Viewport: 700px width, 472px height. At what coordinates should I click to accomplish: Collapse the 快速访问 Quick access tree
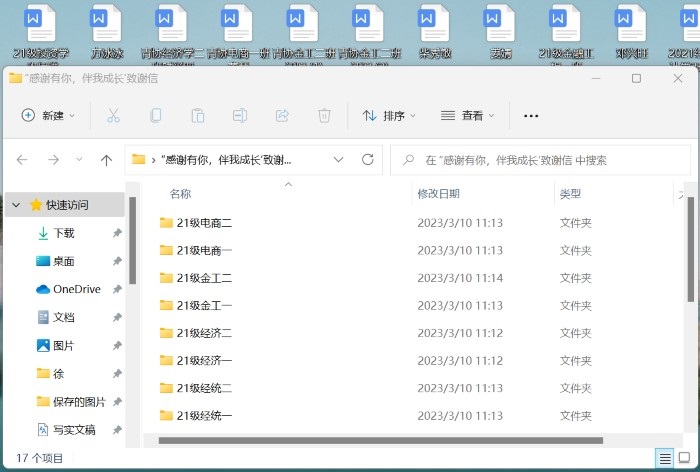coord(15,205)
